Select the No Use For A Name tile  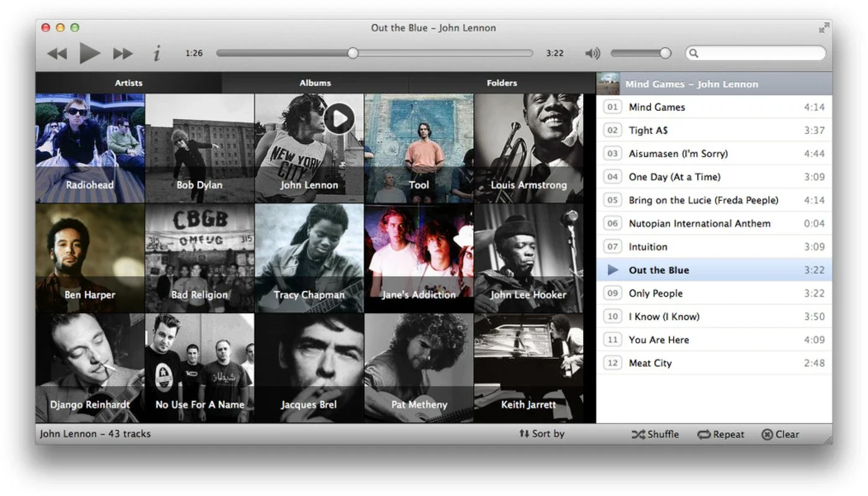(199, 368)
